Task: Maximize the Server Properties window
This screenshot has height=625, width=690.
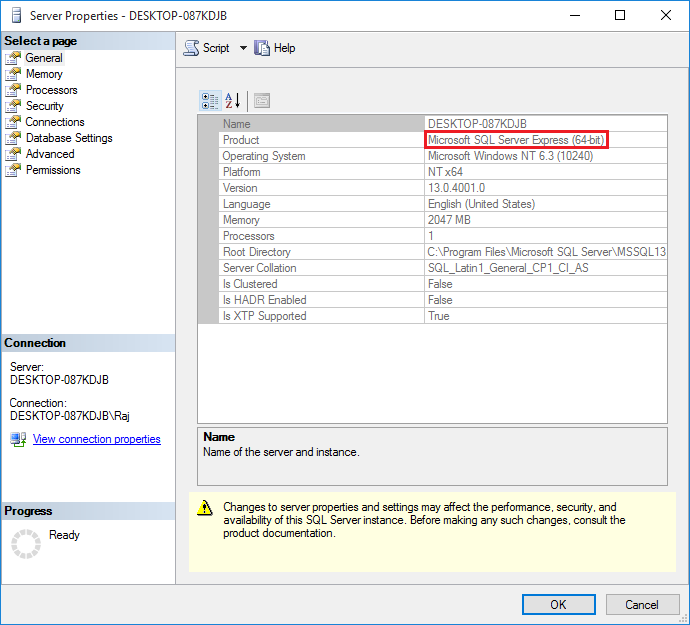Action: [x=620, y=15]
